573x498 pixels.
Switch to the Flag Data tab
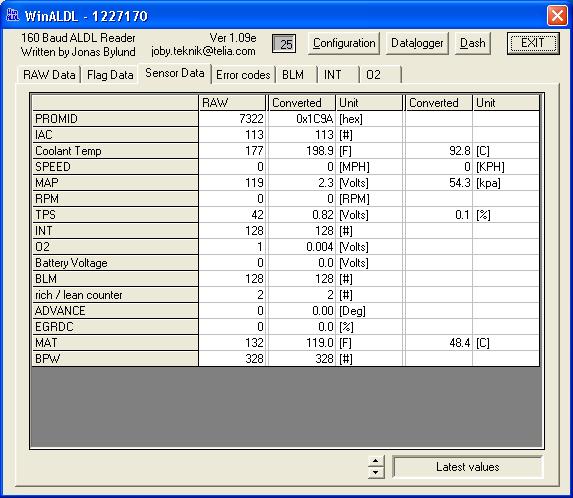click(110, 75)
